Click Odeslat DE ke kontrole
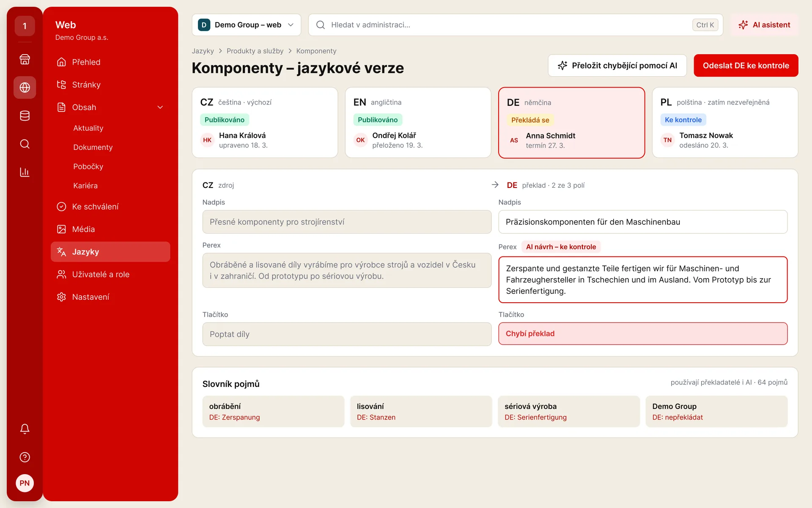The height and width of the screenshot is (508, 812). [x=746, y=66]
